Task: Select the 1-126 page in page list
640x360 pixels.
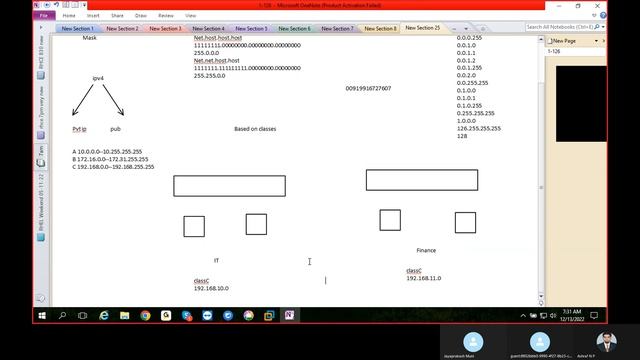Action: point(576,51)
